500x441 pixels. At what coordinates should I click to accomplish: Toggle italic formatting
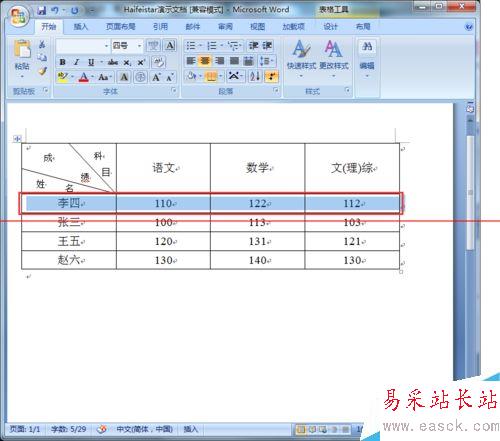(x=77, y=62)
